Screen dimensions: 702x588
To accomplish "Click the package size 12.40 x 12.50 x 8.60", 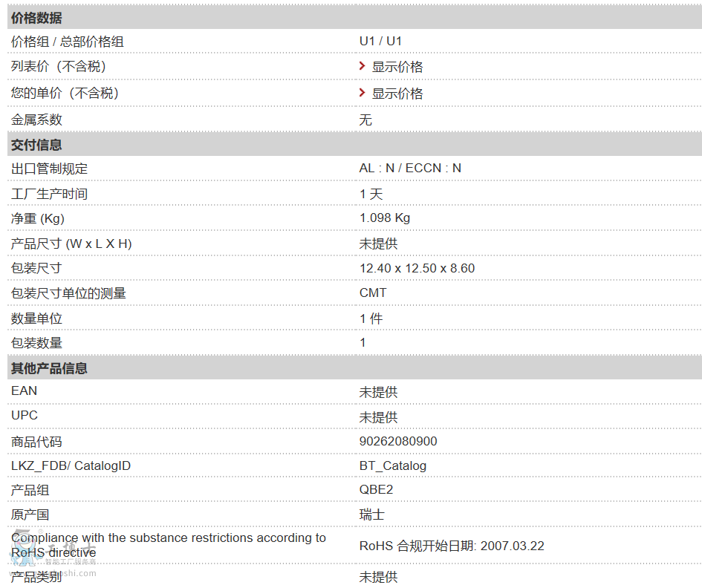I will click(x=417, y=268).
